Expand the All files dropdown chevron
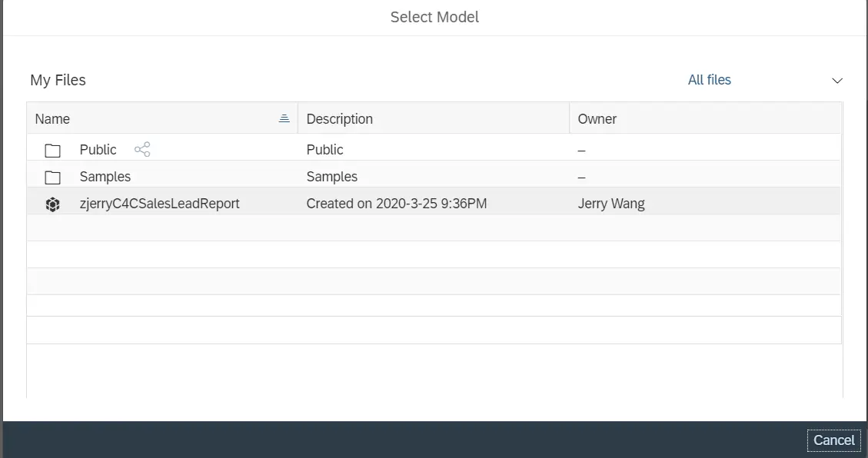This screenshot has height=458, width=868. click(837, 81)
